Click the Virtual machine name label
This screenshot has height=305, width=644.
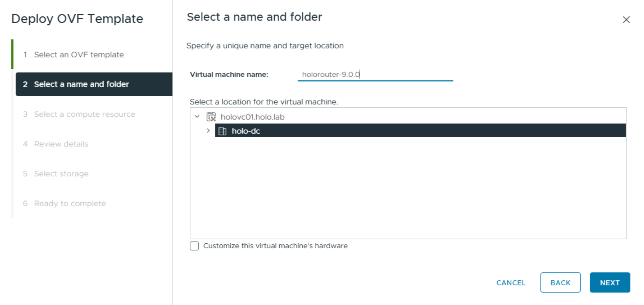coord(229,75)
